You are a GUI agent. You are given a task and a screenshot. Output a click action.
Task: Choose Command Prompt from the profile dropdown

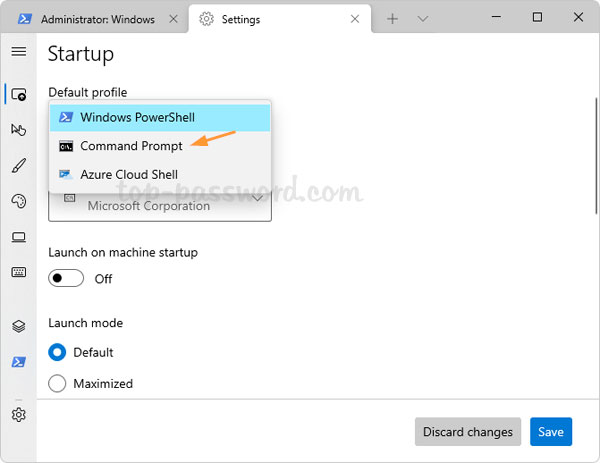pos(131,146)
